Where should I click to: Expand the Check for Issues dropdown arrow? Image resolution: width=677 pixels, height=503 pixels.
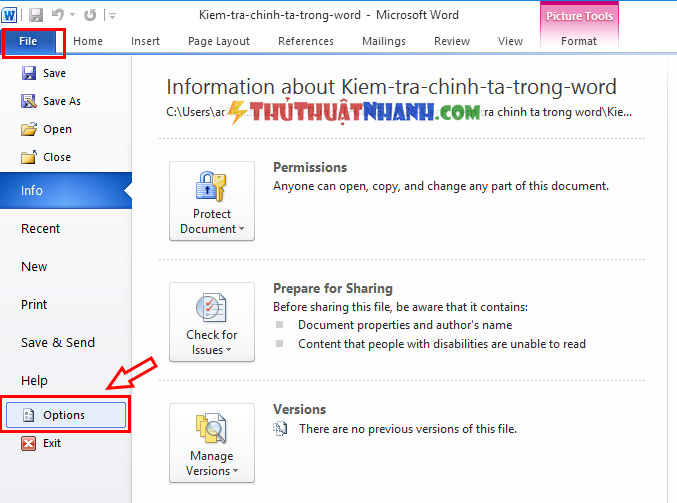click(x=228, y=350)
